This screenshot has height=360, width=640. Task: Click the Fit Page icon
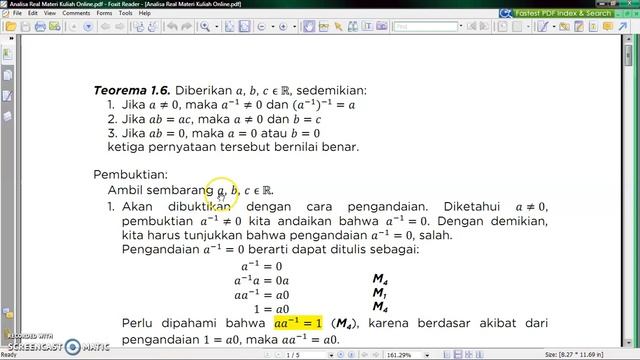click(x=230, y=27)
